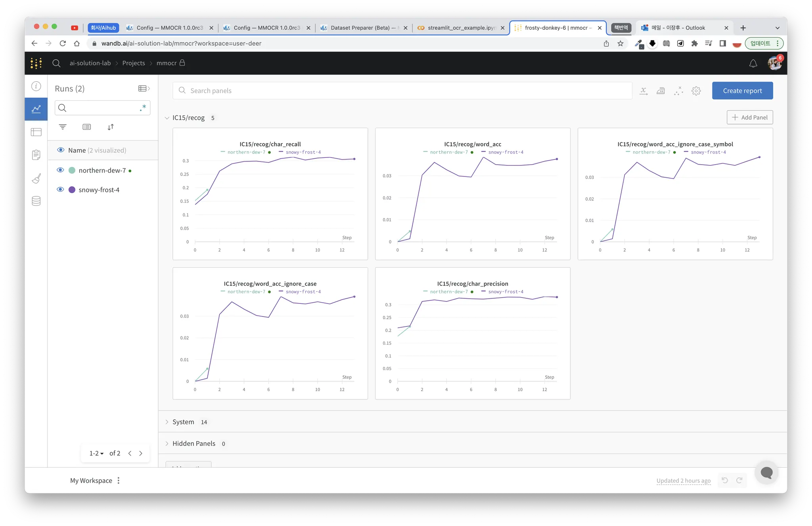The image size is (812, 526).
Task: Toggle visibility of the snowy-frost-4 run
Action: tap(60, 190)
